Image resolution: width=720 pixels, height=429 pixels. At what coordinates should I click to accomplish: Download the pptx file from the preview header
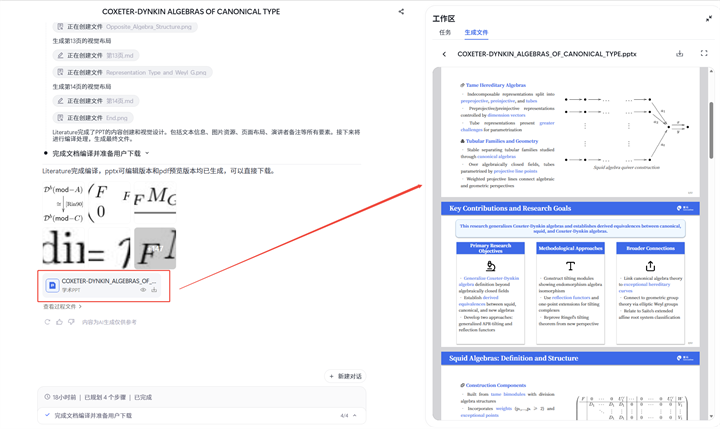(680, 54)
